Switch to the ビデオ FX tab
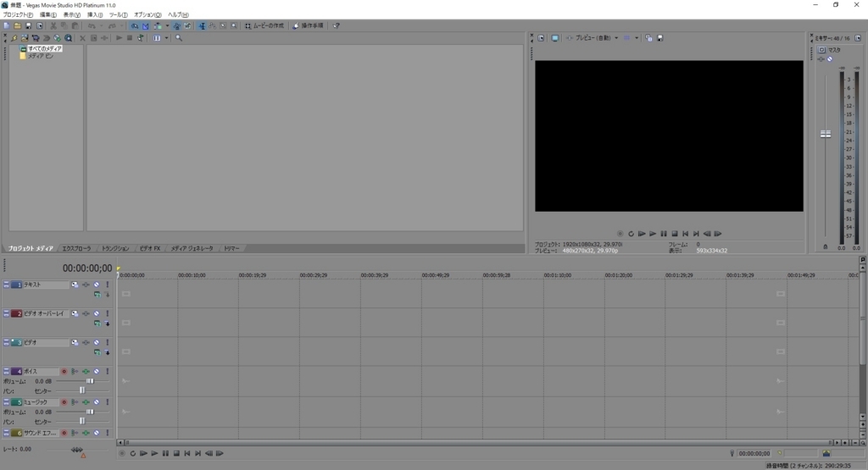 149,249
